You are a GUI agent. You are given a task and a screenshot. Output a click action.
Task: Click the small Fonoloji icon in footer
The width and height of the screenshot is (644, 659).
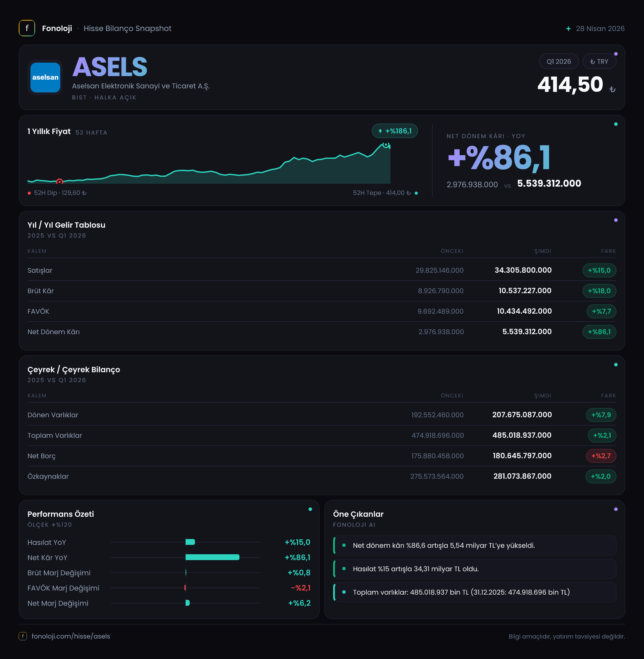point(23,636)
